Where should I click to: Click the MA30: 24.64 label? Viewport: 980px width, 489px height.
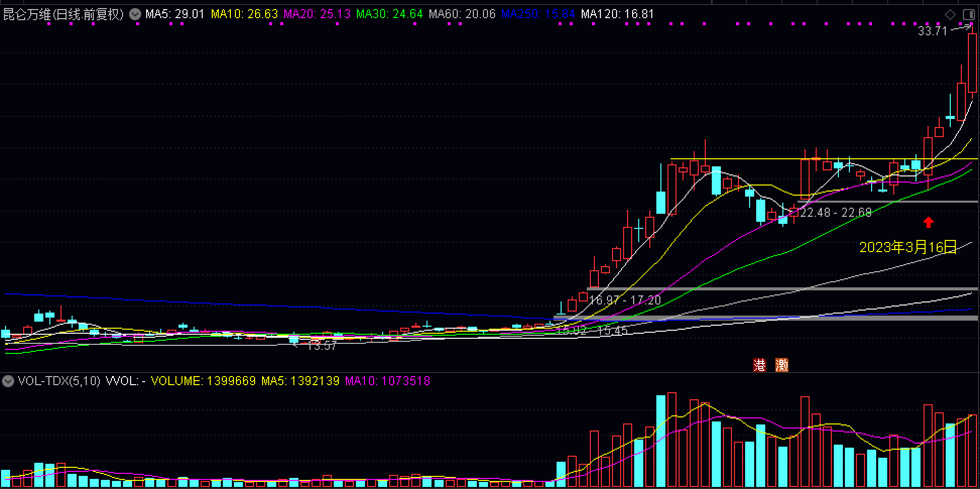389,14
